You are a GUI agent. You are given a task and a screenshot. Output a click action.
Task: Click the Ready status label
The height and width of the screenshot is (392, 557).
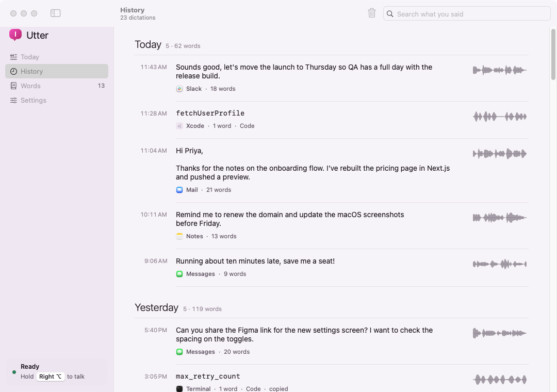pos(30,366)
